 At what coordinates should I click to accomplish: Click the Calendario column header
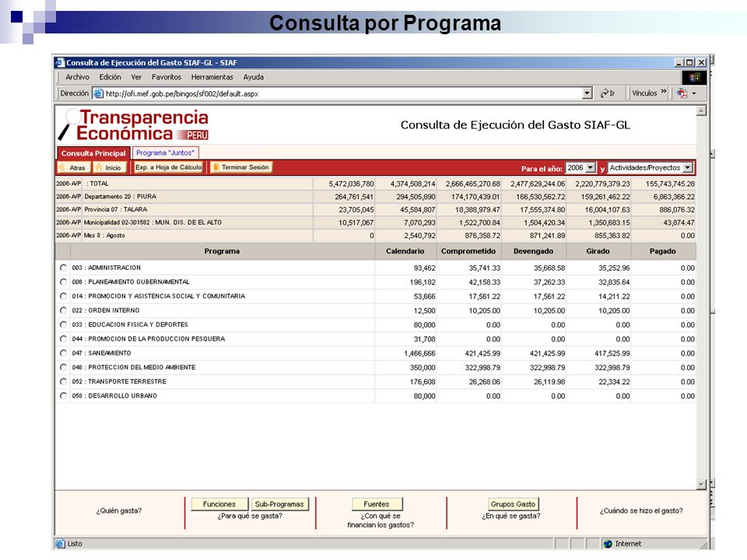pos(405,251)
